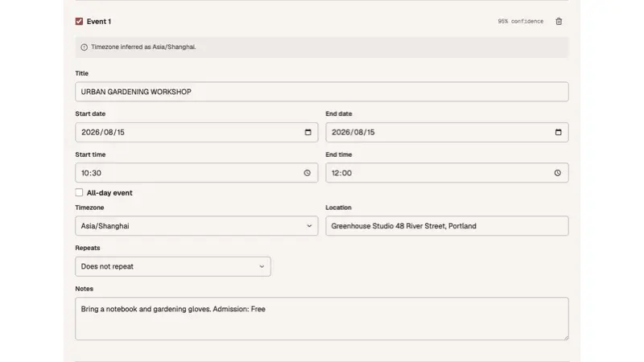Click the 'Timezone inferred as Asia/Shanghai' notice
Screen dimensions: 644x362
pyautogui.click(x=321, y=47)
